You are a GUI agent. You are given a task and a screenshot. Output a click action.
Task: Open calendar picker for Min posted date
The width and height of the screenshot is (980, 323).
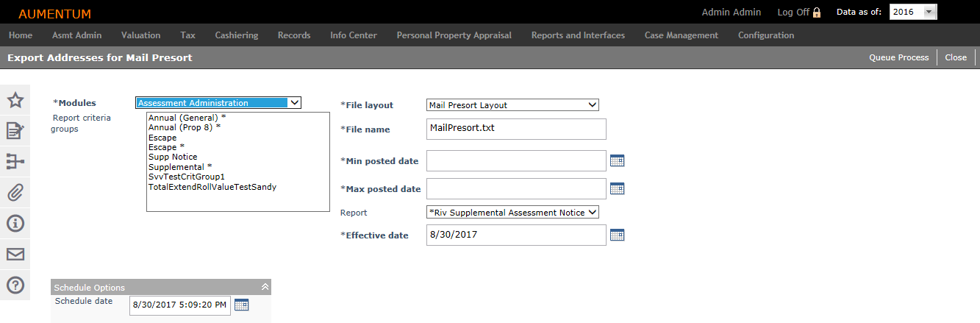point(618,160)
